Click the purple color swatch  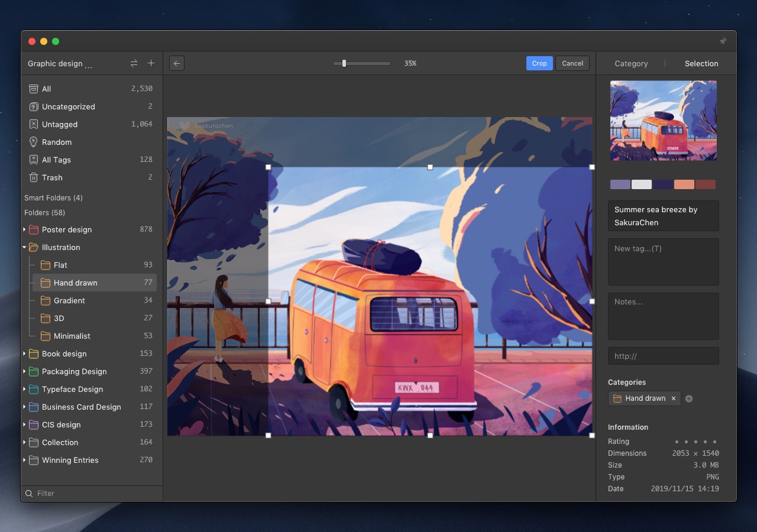click(620, 184)
